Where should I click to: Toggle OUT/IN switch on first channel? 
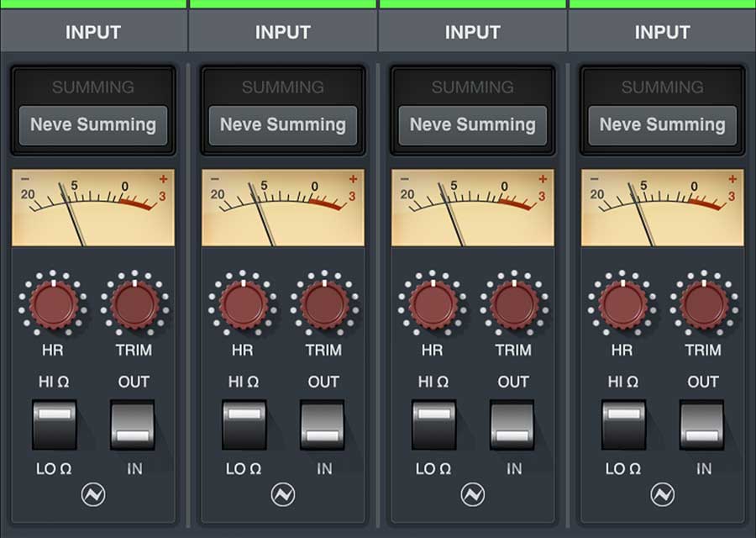pyautogui.click(x=133, y=425)
